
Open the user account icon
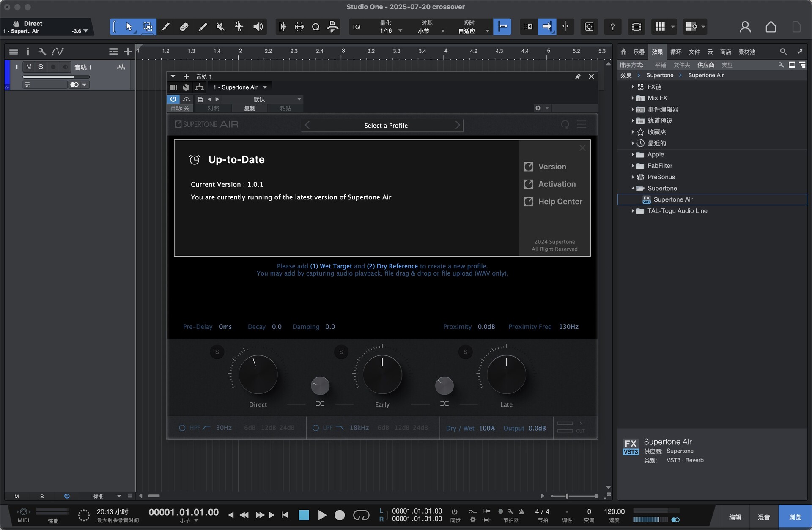tap(745, 27)
